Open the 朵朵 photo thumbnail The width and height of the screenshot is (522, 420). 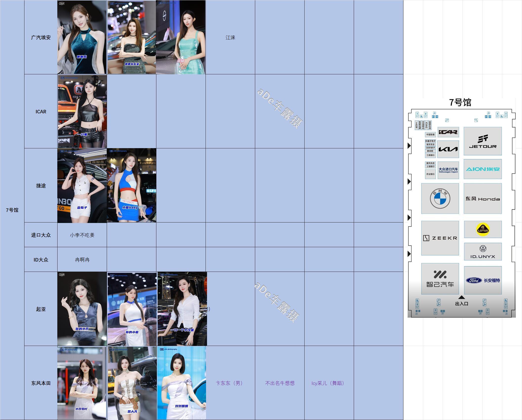pyautogui.click(x=181, y=37)
